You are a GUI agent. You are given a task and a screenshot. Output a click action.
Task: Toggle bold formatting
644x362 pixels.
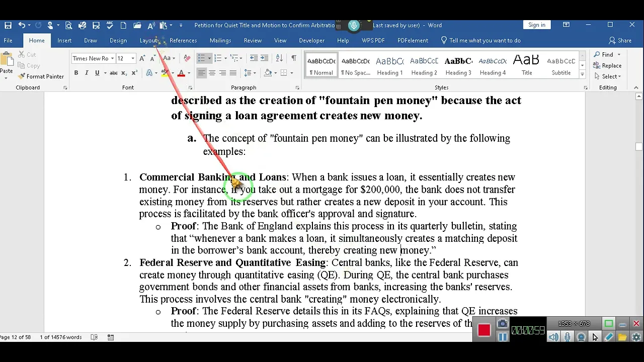[x=76, y=73]
